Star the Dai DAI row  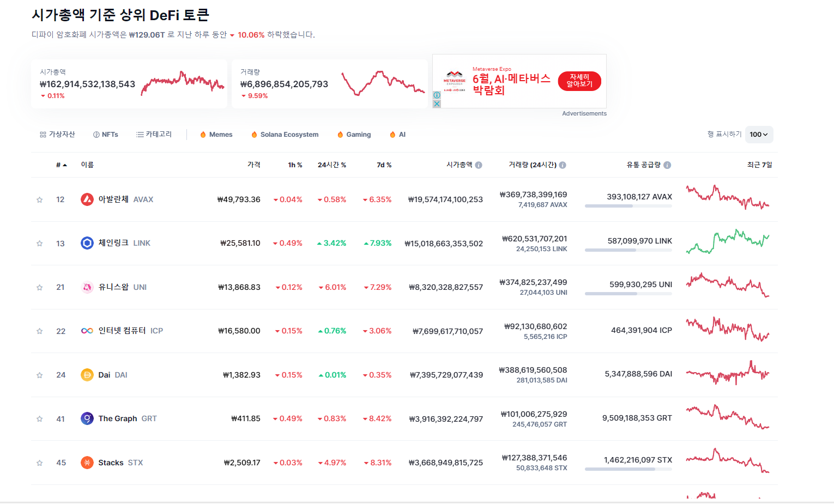point(39,375)
